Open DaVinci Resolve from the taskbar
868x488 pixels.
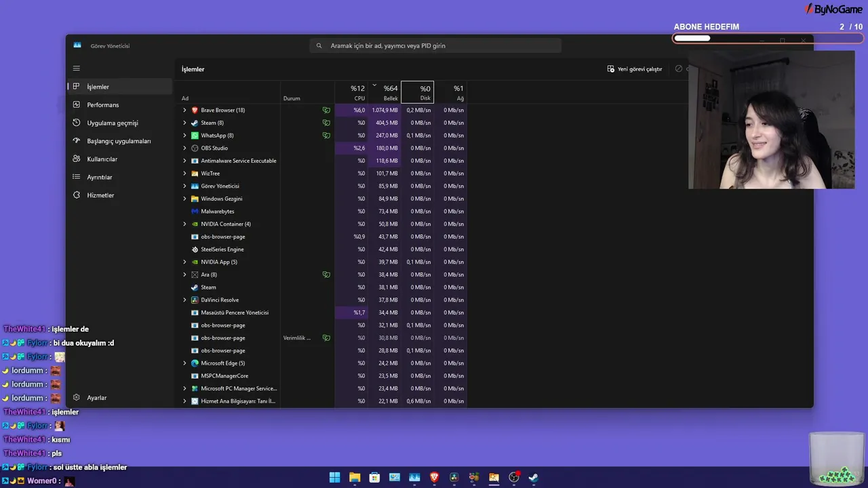(x=454, y=477)
